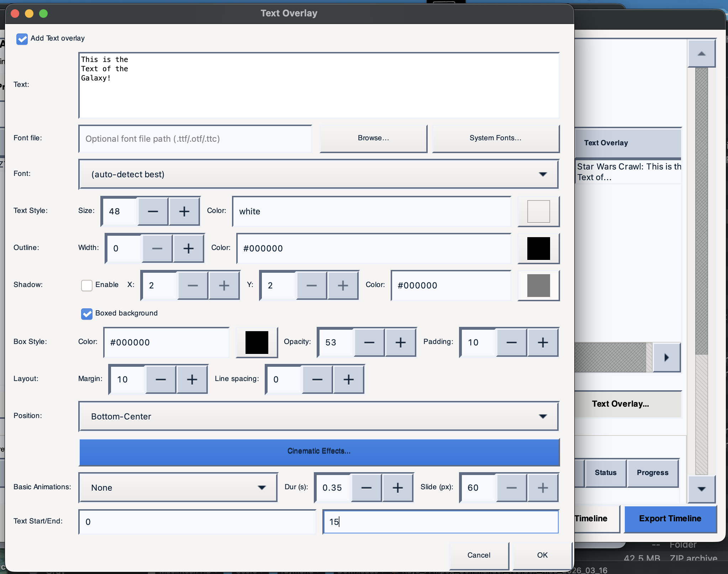Increase box opacity with plus stepper
Image resolution: width=728 pixels, height=574 pixels.
coord(400,343)
